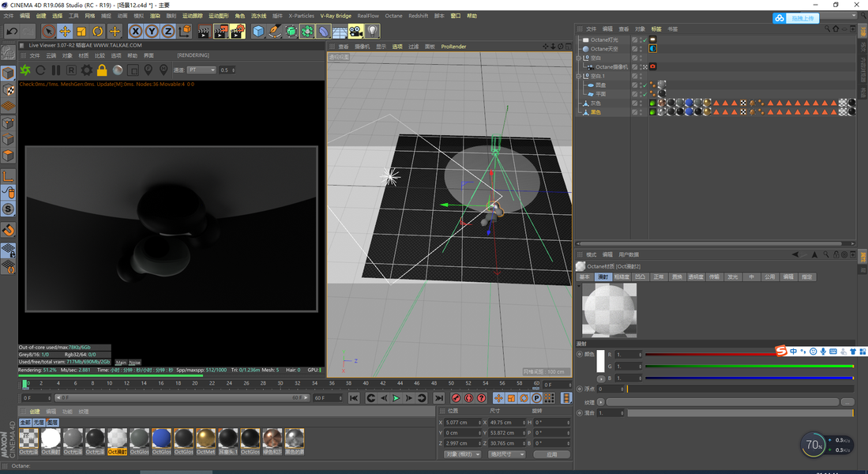
Task: Toggle the 颜色 animation radio dot
Action: coord(580,354)
